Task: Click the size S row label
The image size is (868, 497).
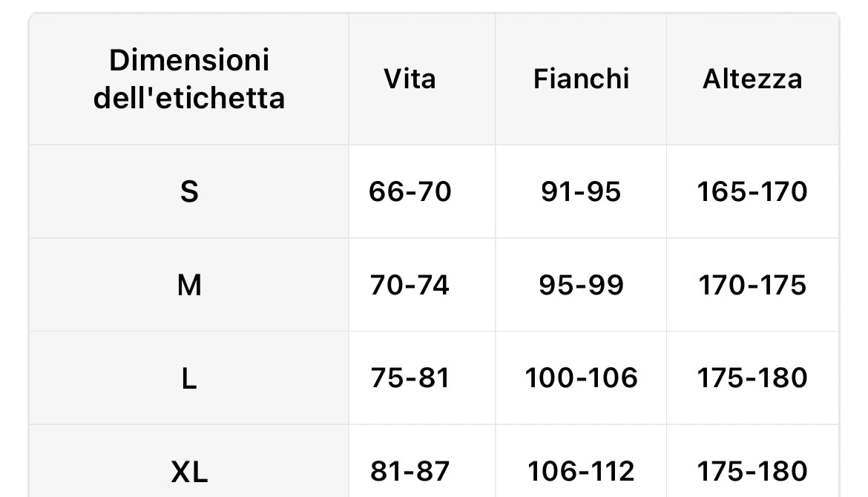Action: coord(188,192)
